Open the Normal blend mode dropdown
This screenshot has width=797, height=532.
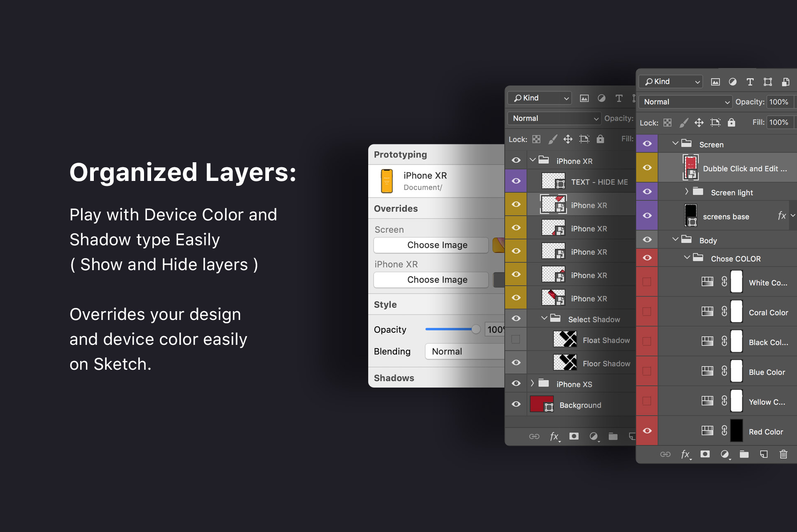685,102
